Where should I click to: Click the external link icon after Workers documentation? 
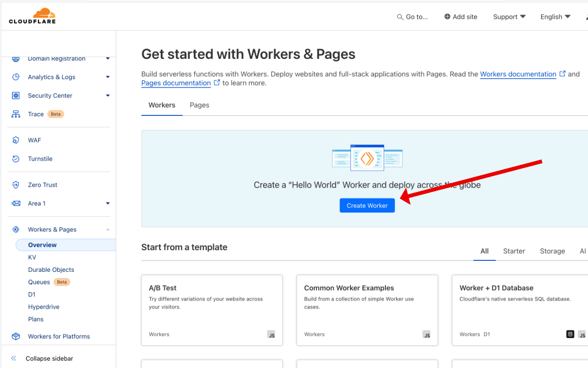point(562,74)
